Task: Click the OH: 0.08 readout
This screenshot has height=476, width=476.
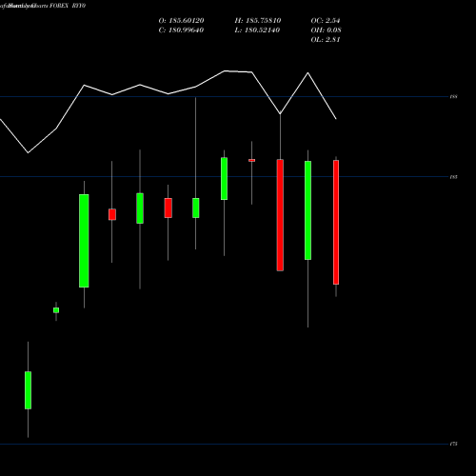Action: click(326, 30)
